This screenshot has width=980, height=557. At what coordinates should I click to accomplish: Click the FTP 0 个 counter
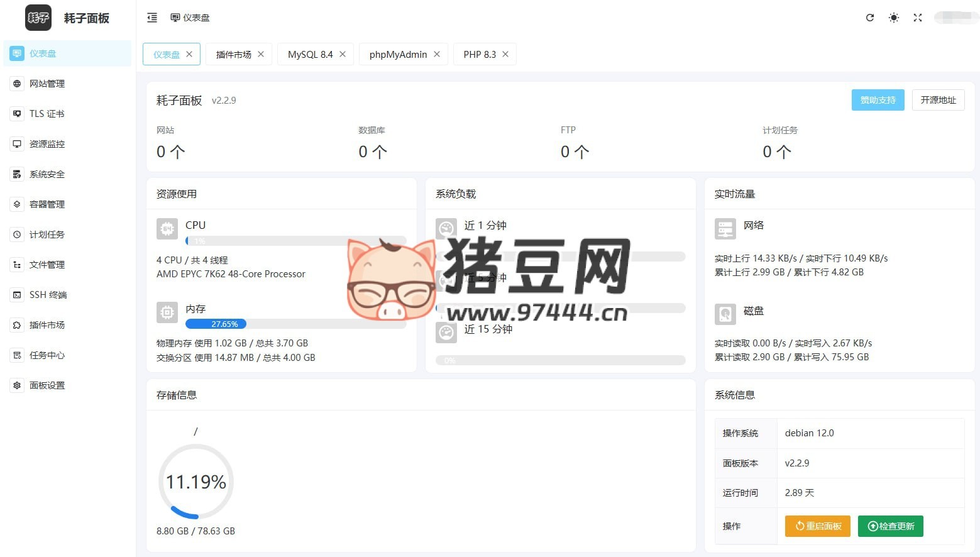pos(575,143)
